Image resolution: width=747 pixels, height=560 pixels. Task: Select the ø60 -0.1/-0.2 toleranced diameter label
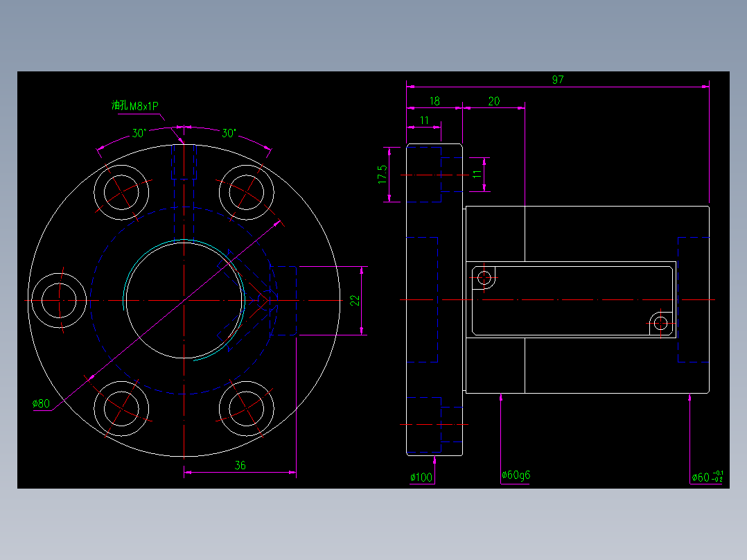pyautogui.click(x=708, y=477)
